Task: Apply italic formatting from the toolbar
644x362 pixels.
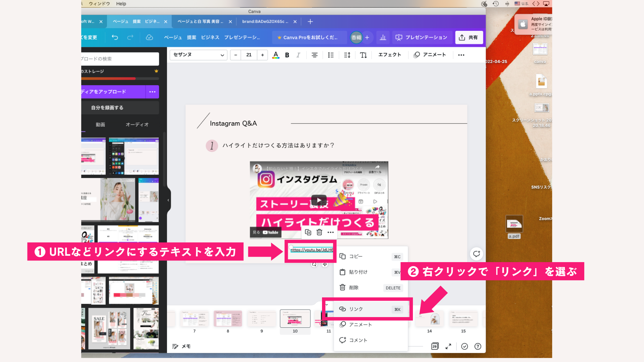Action: [x=298, y=55]
